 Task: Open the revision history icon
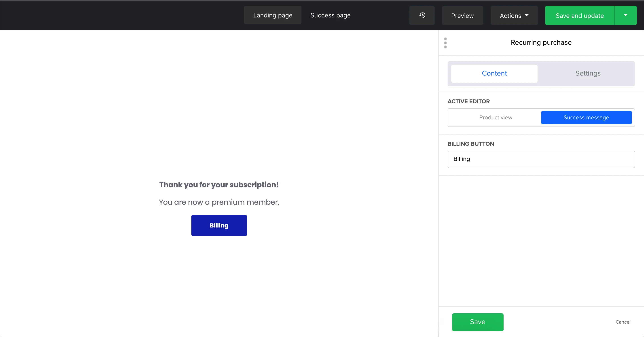422,15
